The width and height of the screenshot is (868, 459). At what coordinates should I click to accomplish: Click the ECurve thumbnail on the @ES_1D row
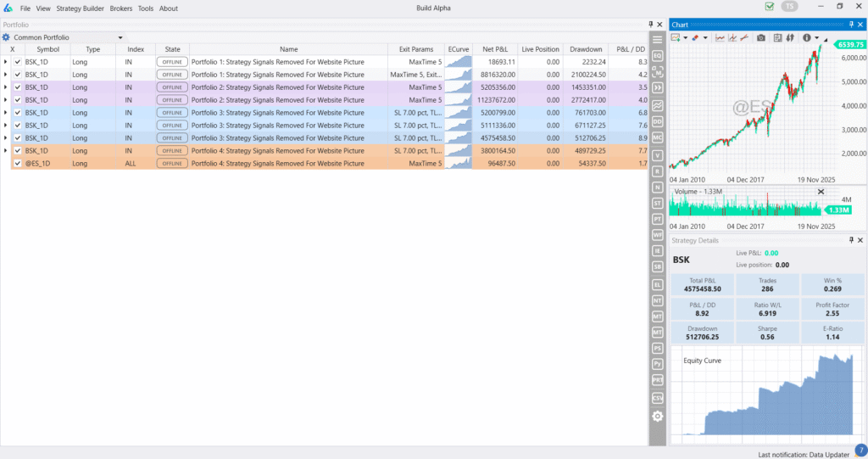[459, 164]
